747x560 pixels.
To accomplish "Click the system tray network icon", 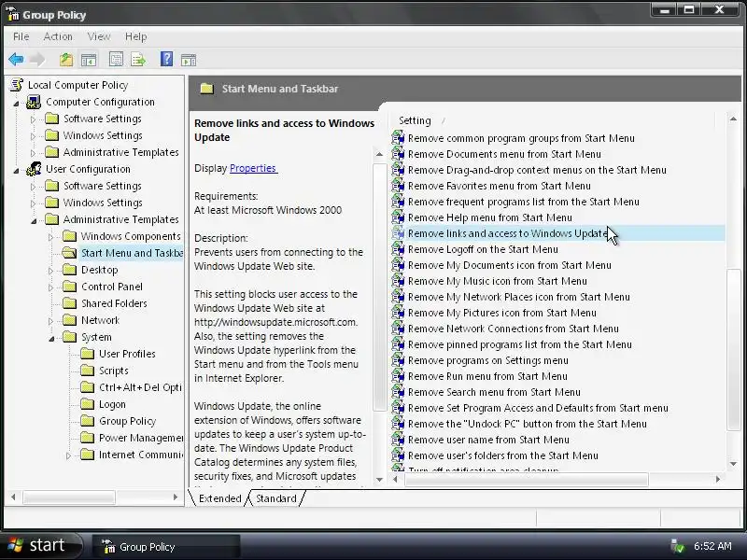I will [677, 546].
